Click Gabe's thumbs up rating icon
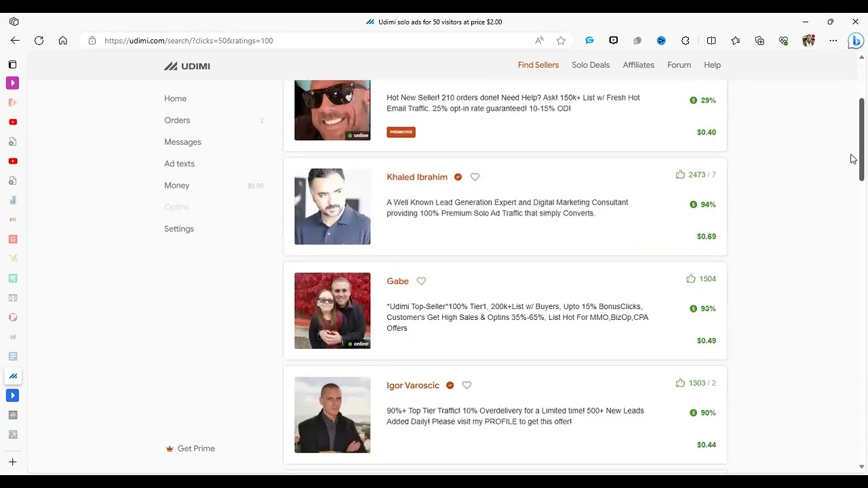868x488 pixels. click(691, 279)
